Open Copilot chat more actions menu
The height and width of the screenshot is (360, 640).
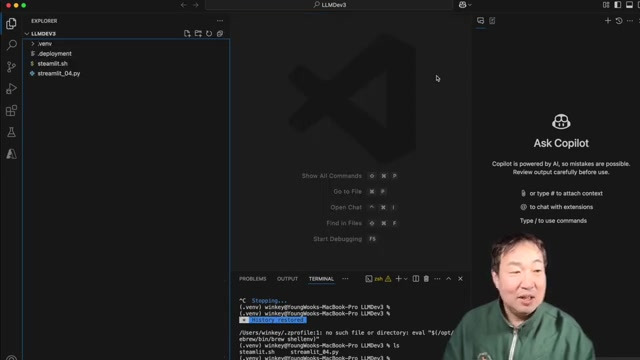coord(630,21)
